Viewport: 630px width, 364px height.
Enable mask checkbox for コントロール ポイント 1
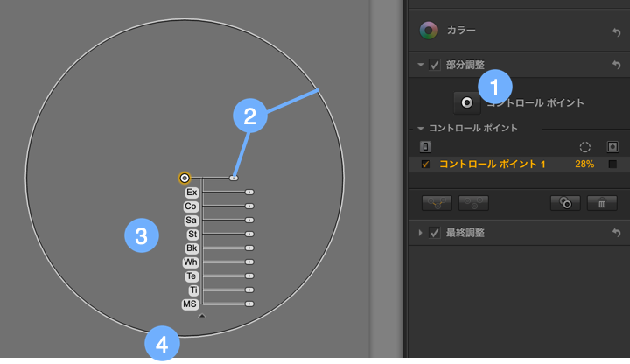612,164
